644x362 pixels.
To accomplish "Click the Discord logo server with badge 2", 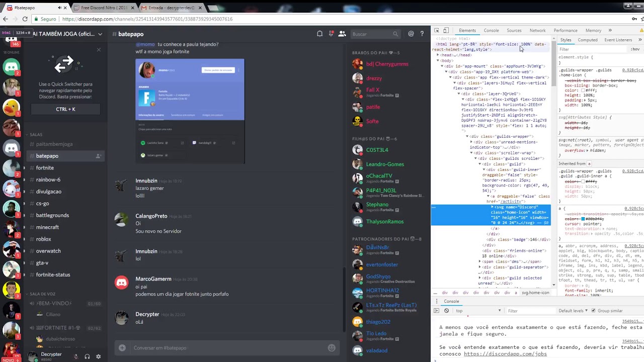I will [x=11, y=67].
